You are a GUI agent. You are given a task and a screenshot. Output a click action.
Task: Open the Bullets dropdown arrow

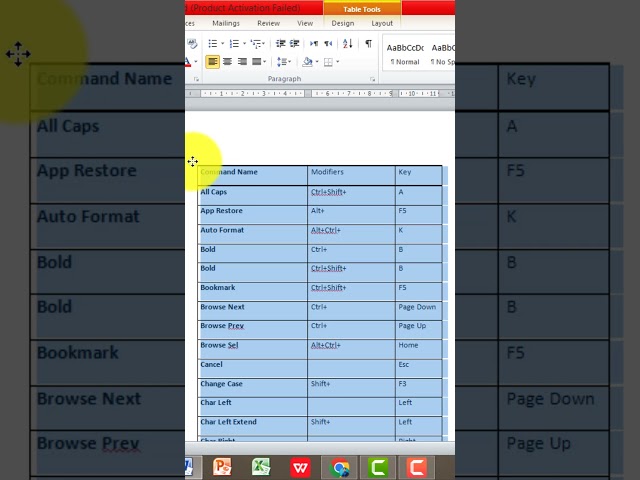coord(223,43)
